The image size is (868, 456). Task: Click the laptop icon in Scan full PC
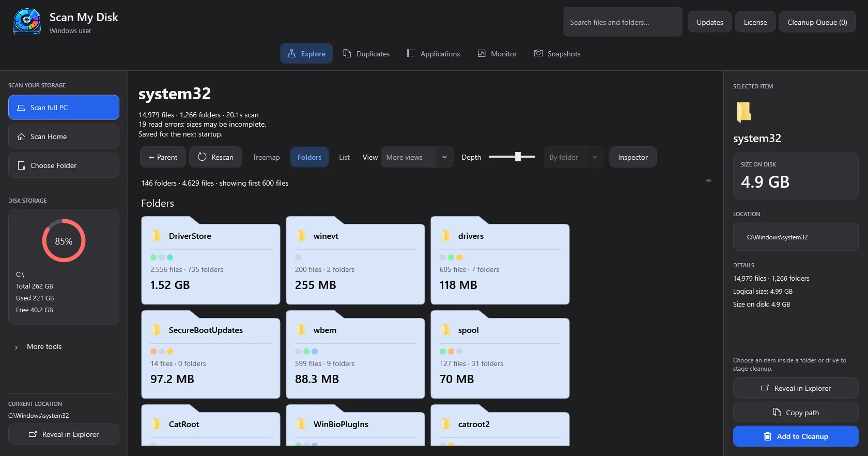[21, 108]
